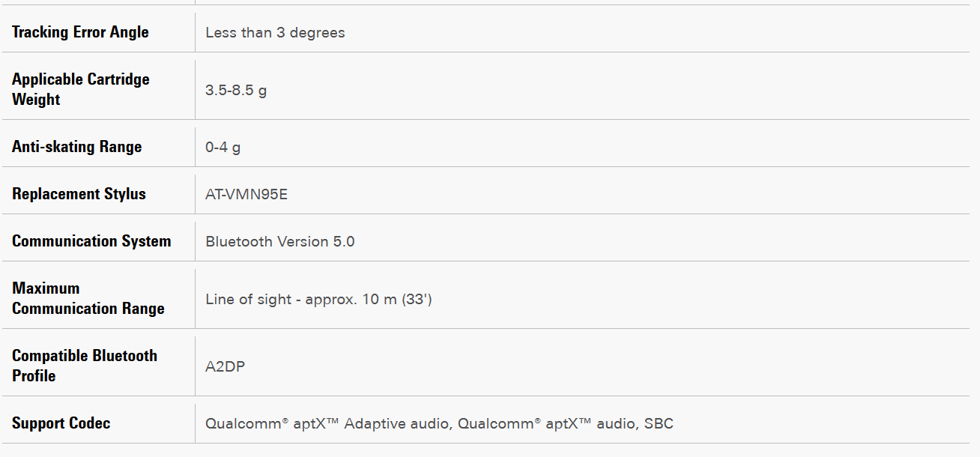Viewport: 980px width, 457px height.
Task: Click the Applicable Cartridge Weight label
Action: tap(80, 89)
